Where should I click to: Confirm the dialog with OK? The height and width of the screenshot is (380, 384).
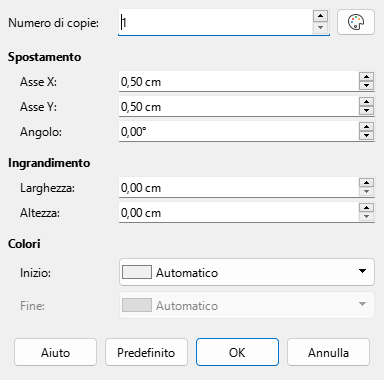237,352
